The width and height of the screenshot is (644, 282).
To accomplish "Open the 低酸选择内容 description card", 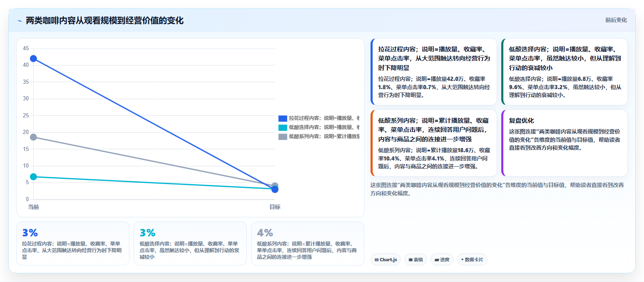I will [x=564, y=72].
